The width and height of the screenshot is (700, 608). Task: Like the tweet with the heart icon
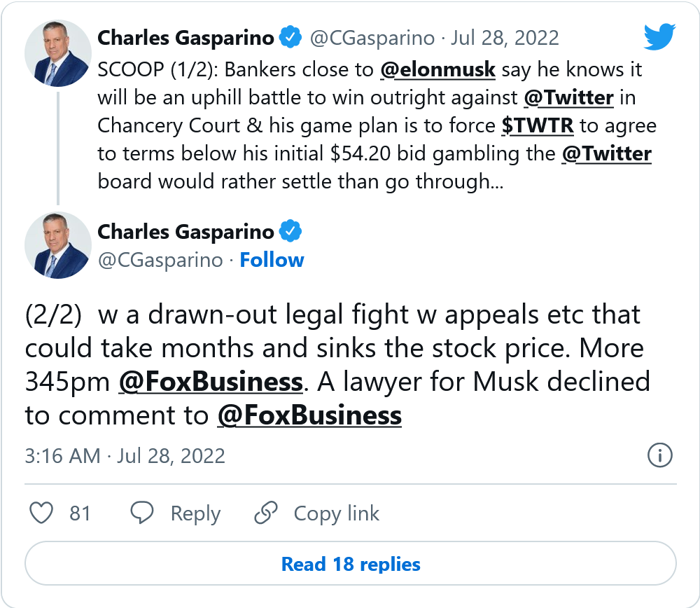pyautogui.click(x=42, y=513)
